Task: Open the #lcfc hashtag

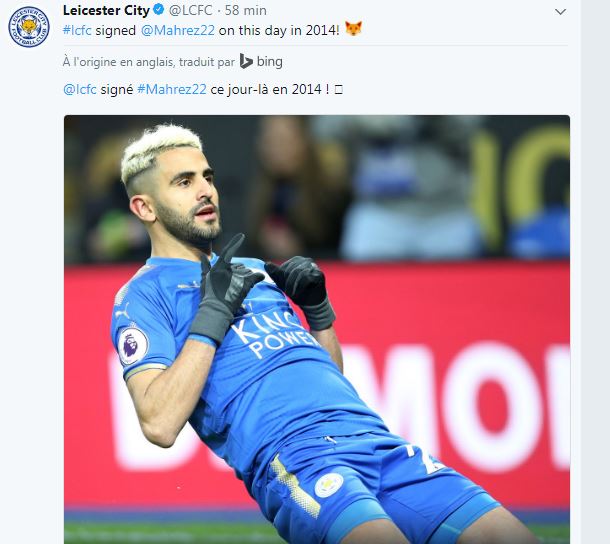Action: [77, 30]
